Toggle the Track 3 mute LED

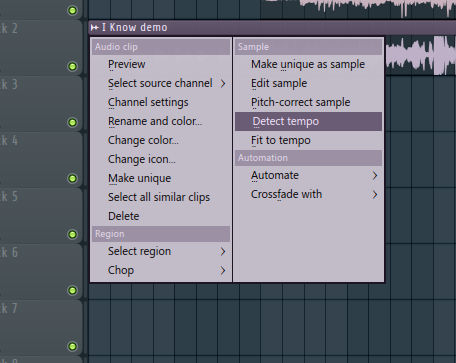(72, 122)
